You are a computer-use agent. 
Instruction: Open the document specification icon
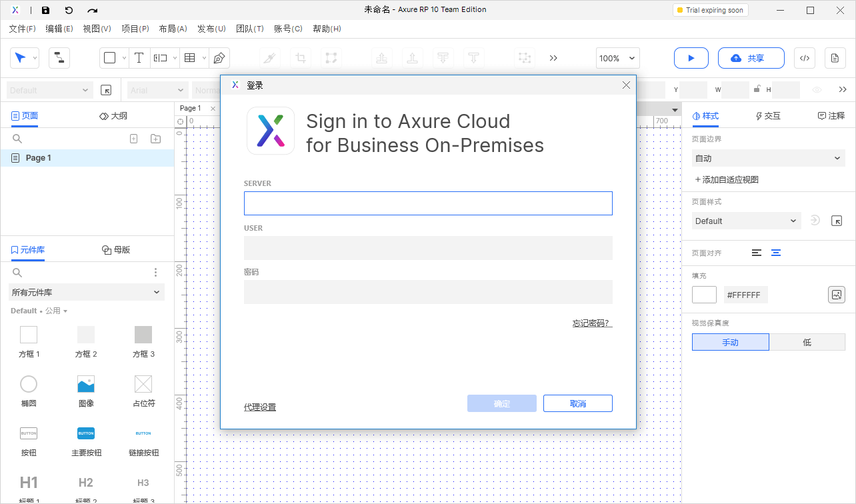(x=835, y=58)
